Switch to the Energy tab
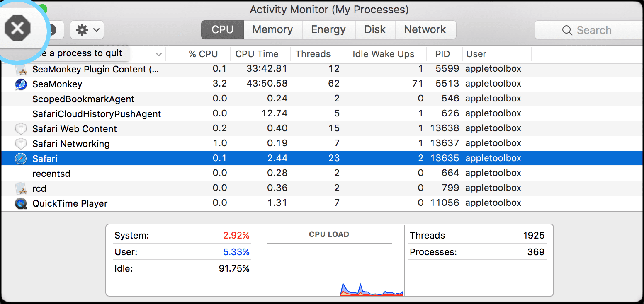The width and height of the screenshot is (644, 304). (328, 30)
